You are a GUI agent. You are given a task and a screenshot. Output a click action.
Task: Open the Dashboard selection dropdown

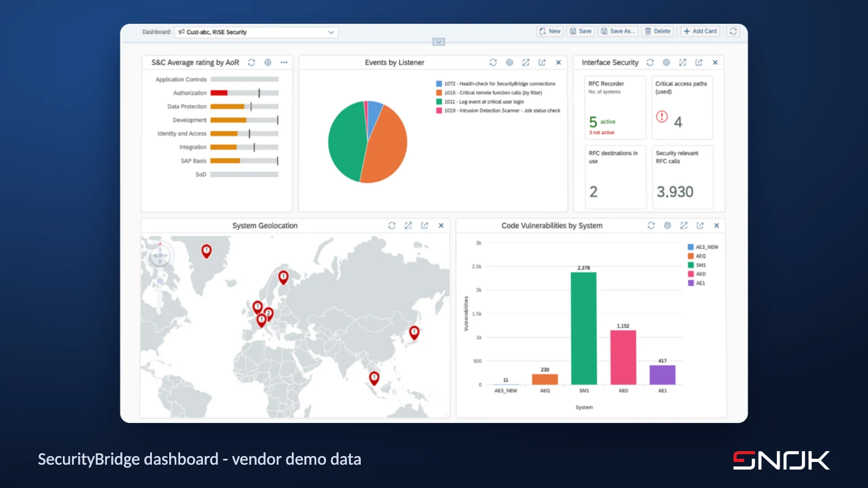[256, 32]
